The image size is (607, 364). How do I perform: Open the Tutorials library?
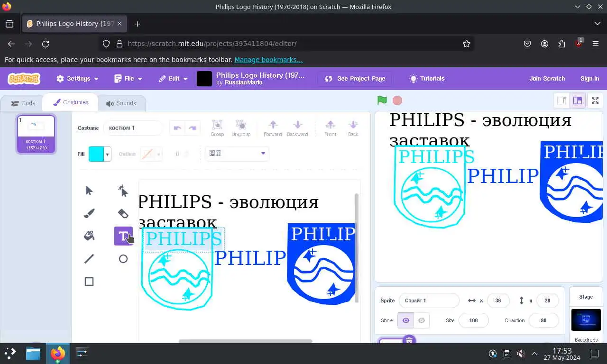[427, 79]
